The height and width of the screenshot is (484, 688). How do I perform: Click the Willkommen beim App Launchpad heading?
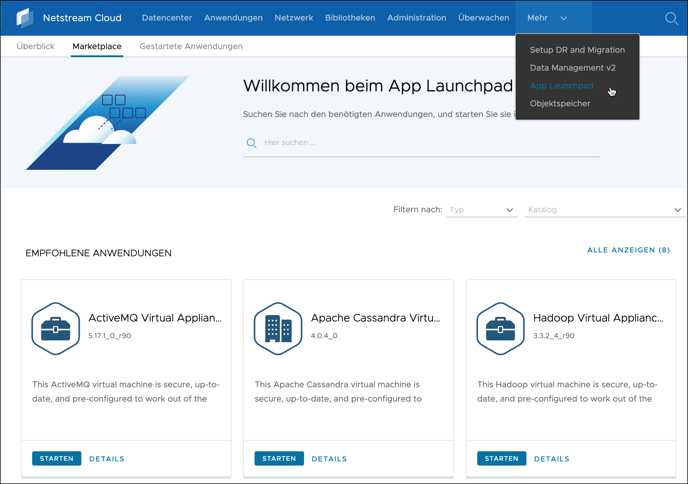(x=378, y=86)
